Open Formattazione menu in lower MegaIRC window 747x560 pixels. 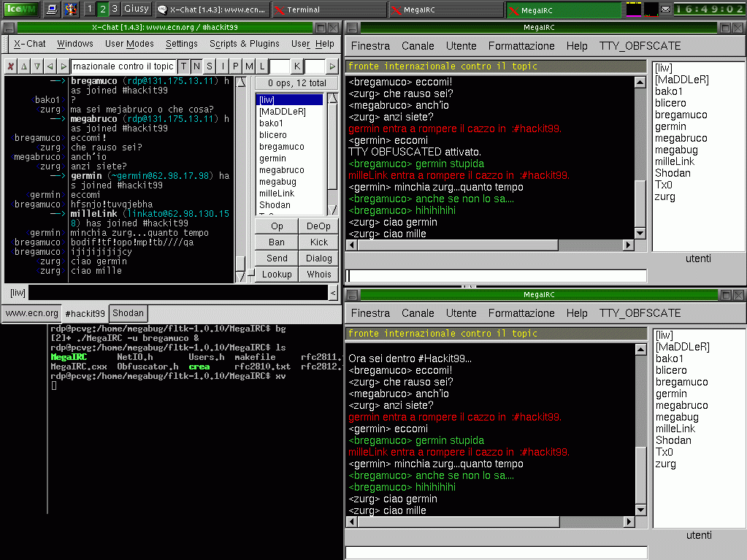click(x=521, y=313)
